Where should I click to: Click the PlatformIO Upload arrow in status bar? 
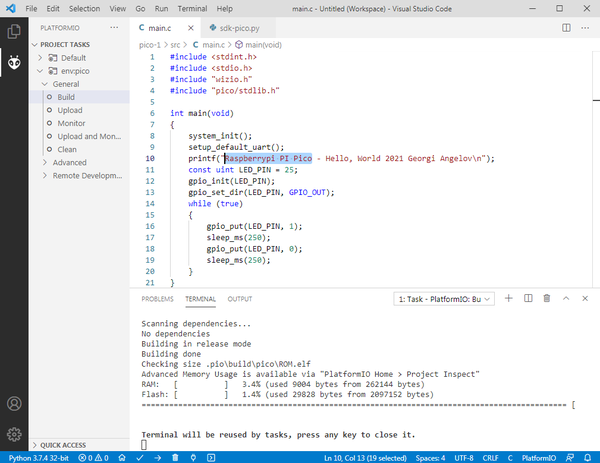coord(158,458)
